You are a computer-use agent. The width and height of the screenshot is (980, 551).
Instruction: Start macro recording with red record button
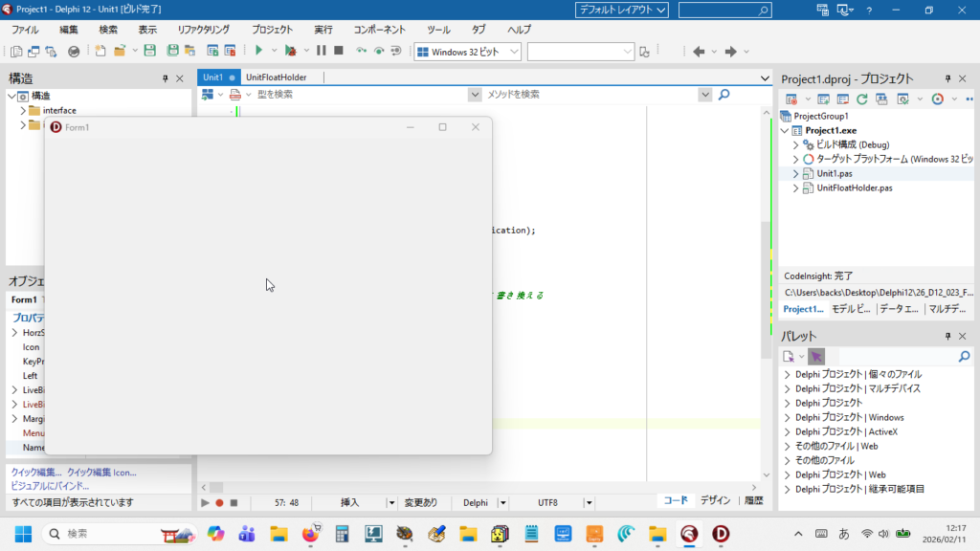tap(219, 502)
